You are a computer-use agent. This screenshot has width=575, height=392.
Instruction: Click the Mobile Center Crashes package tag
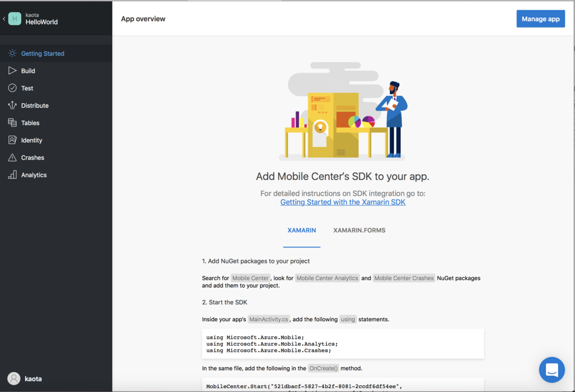[404, 278]
